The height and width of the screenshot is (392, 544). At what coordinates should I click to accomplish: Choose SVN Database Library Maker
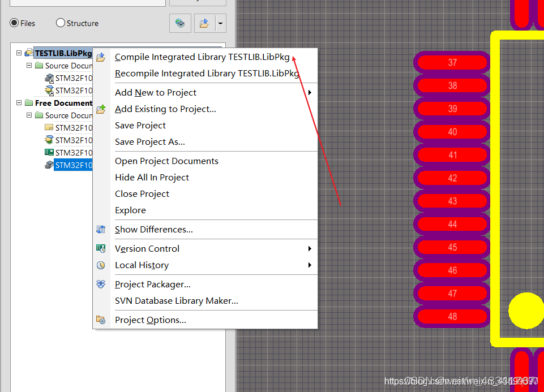tap(205, 301)
